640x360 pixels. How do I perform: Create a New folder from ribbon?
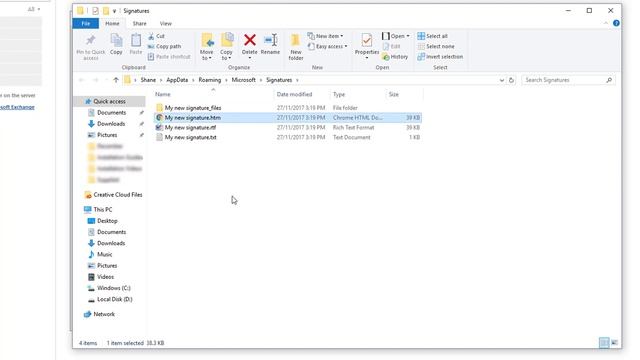(296, 47)
